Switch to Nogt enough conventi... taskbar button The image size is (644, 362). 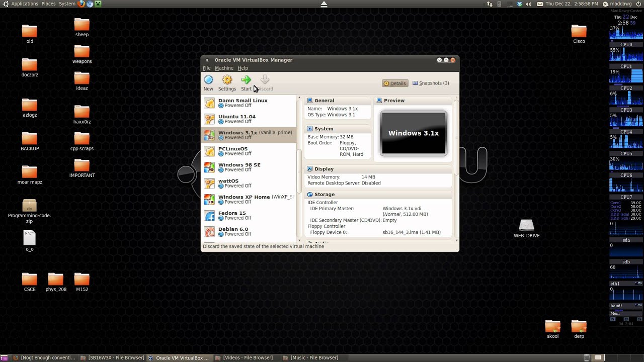click(44, 358)
